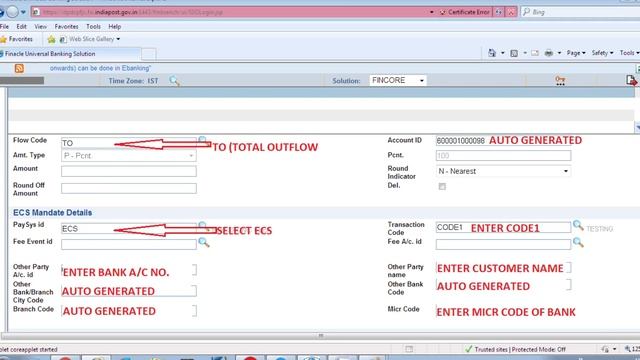Open the print options dropdown arrow
Viewport: 640px width, 360px height.
[x=560, y=53]
